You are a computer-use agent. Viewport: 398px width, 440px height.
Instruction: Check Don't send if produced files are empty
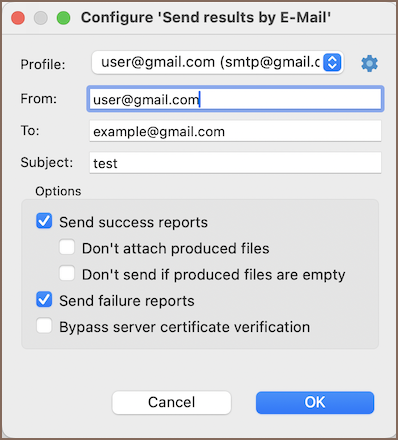[67, 273]
